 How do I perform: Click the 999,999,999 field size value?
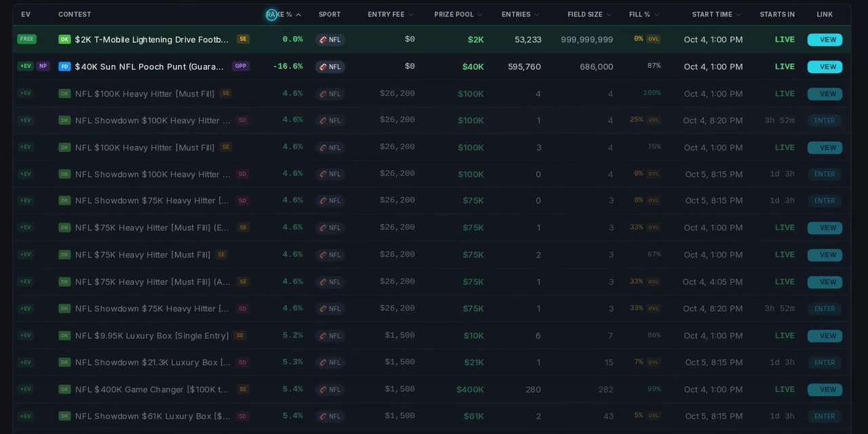[x=587, y=39]
